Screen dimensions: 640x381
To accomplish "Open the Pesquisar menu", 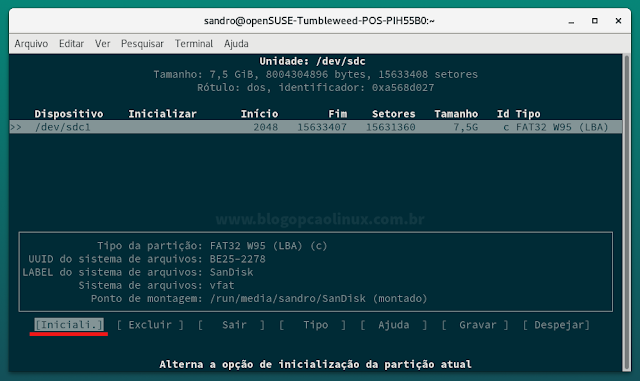I will click(x=142, y=44).
